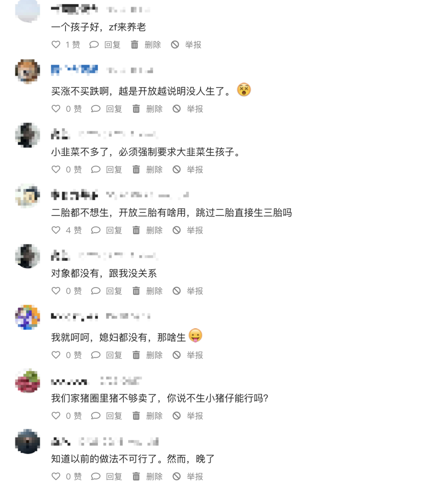The height and width of the screenshot is (487, 448).
Task: Toggle heart like on 猪圈里猪不够卖 comment
Action: point(56,416)
